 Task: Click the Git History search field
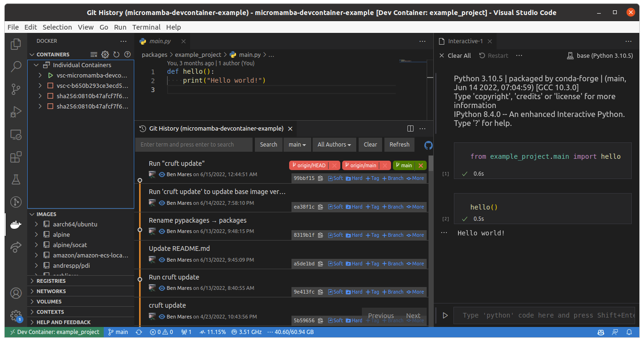(x=194, y=145)
